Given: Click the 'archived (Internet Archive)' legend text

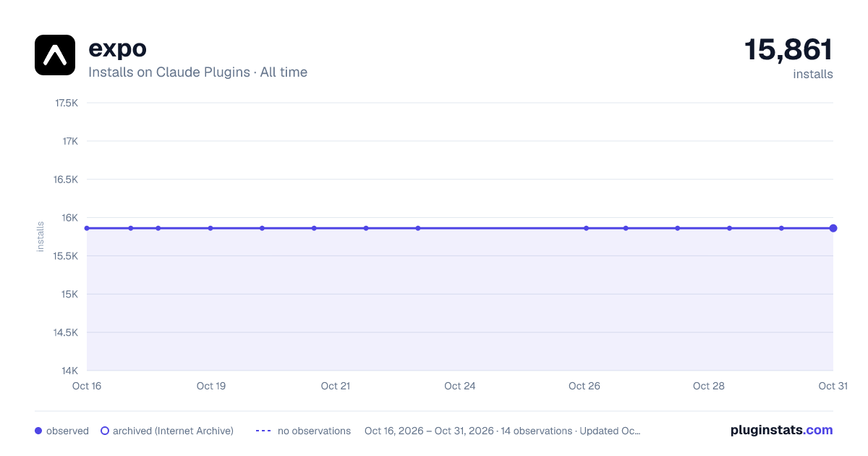Looking at the screenshot, I should (173, 431).
